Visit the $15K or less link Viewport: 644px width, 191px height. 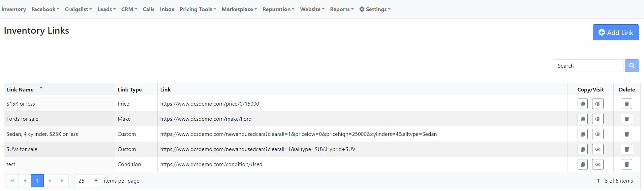(x=597, y=104)
